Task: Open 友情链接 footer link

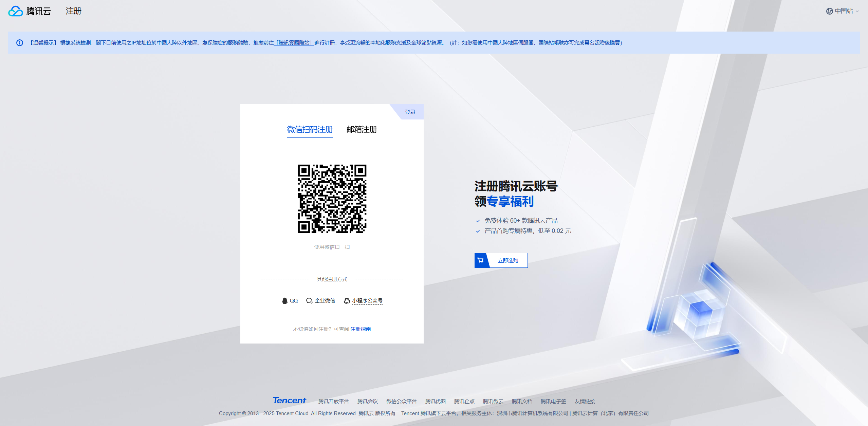Action: [x=585, y=401]
